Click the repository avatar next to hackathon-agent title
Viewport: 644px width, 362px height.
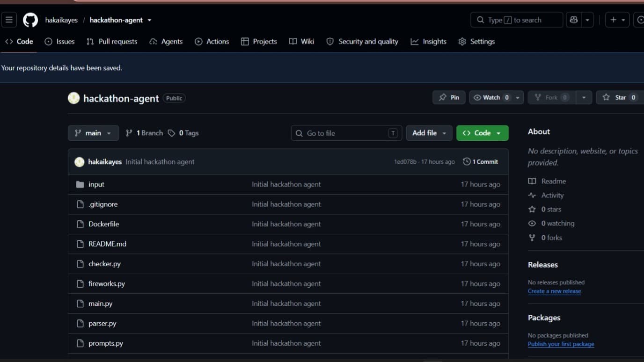pyautogui.click(x=73, y=98)
